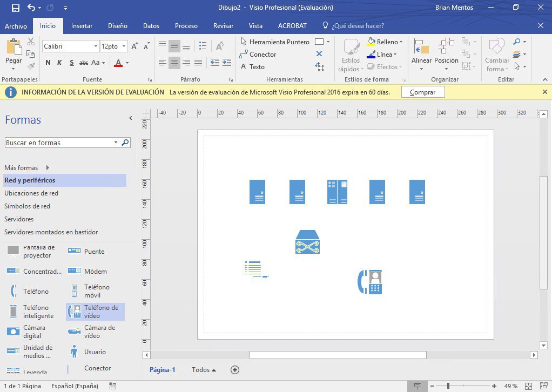Switch to the Insertar tab

point(82,26)
